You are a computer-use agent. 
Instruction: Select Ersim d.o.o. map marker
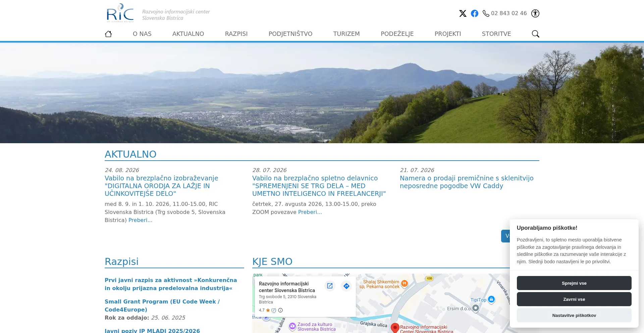[476, 308]
